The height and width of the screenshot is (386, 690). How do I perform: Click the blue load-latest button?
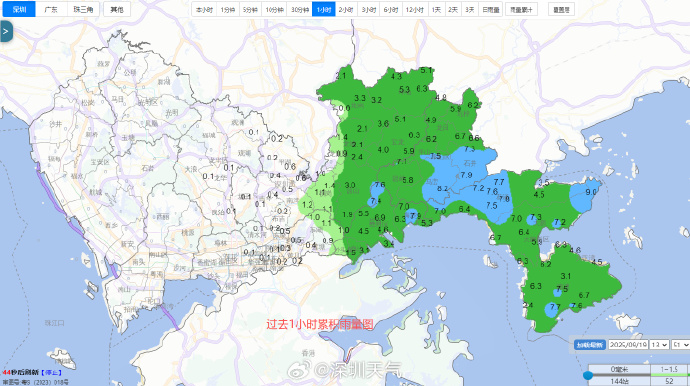coord(590,345)
